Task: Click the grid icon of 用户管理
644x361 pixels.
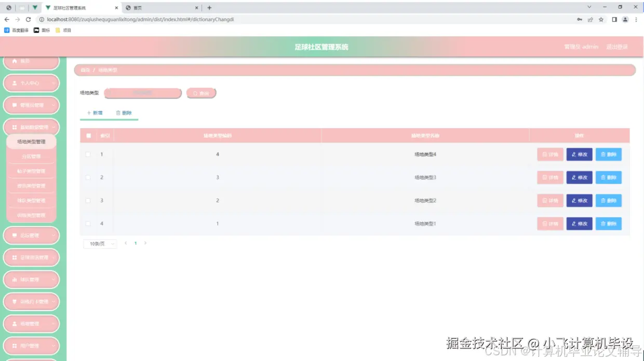Action: point(15,346)
